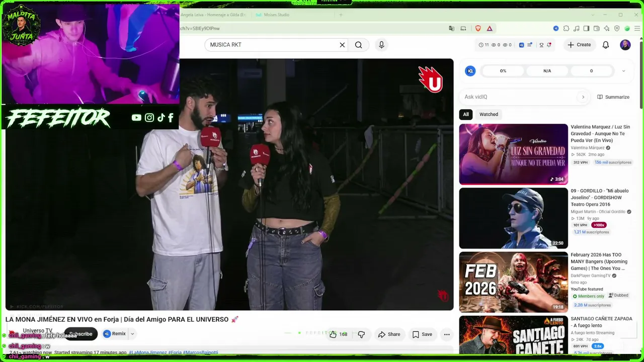Open the vidIQ list icon with blue dot
The height and width of the screenshot is (362, 644).
point(529,45)
